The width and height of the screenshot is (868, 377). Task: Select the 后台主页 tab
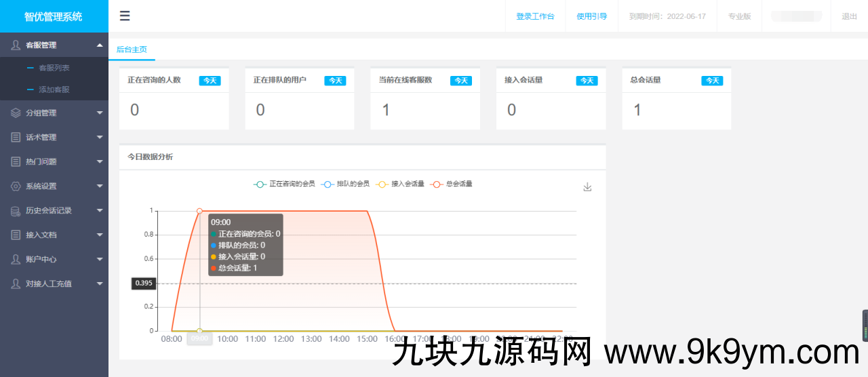pyautogui.click(x=132, y=49)
